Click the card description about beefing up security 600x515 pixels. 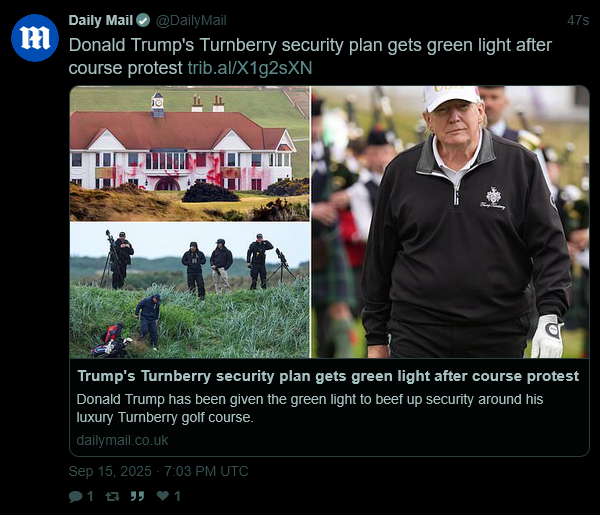(310, 408)
